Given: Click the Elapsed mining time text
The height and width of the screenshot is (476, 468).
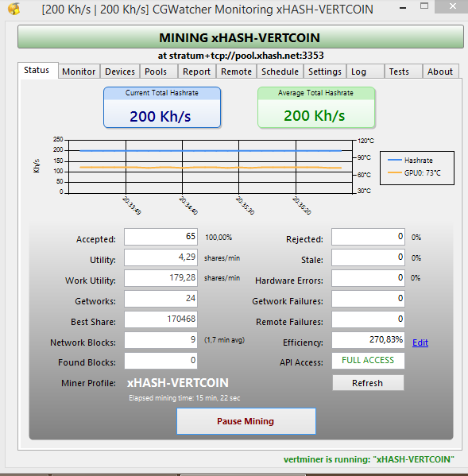Looking at the screenshot, I should (184, 398).
